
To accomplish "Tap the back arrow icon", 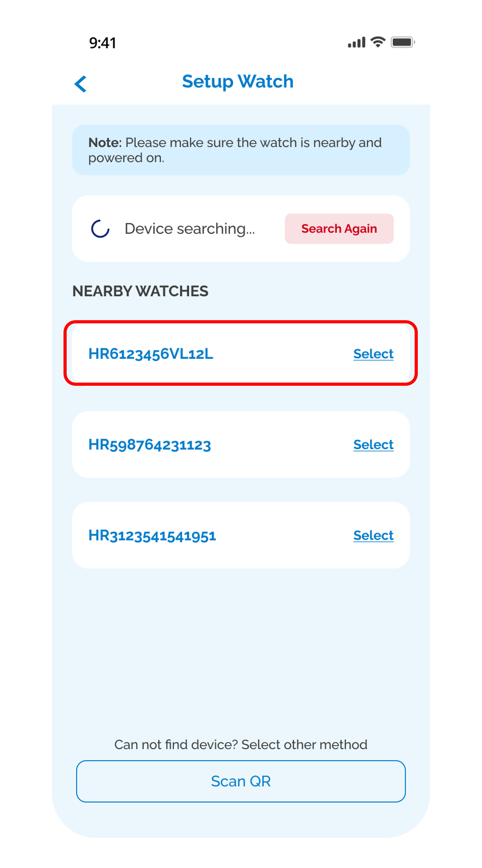I will [81, 84].
